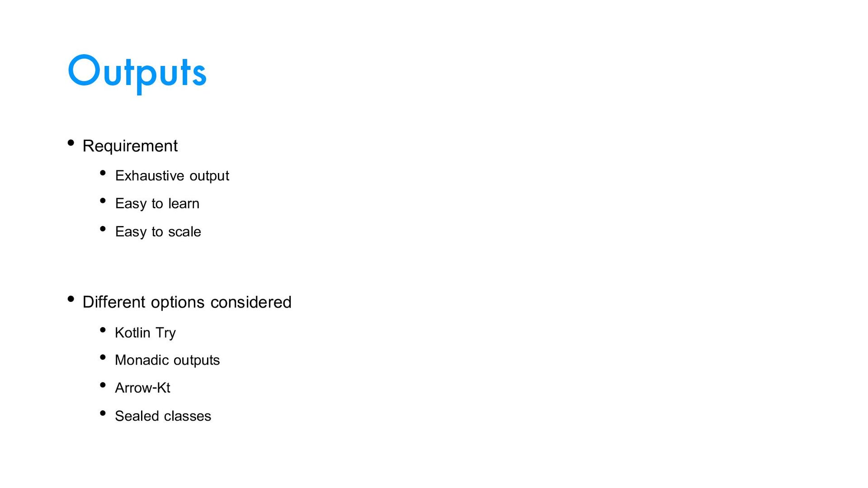Viewport: 868px width, 488px height.
Task: Click the blue Outputs slide title
Action: click(137, 73)
